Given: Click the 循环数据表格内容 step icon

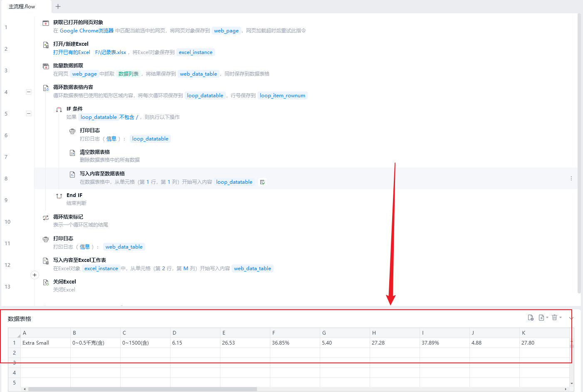Looking at the screenshot, I should pyautogui.click(x=46, y=88).
